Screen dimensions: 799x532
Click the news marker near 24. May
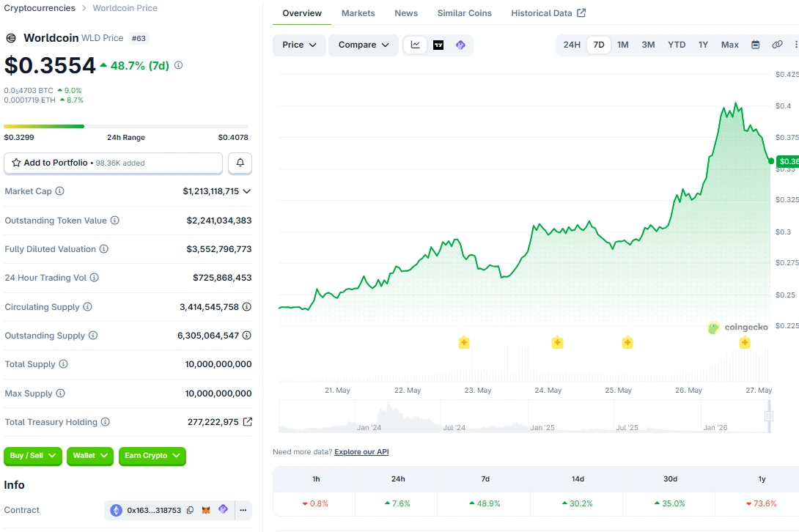click(x=557, y=342)
